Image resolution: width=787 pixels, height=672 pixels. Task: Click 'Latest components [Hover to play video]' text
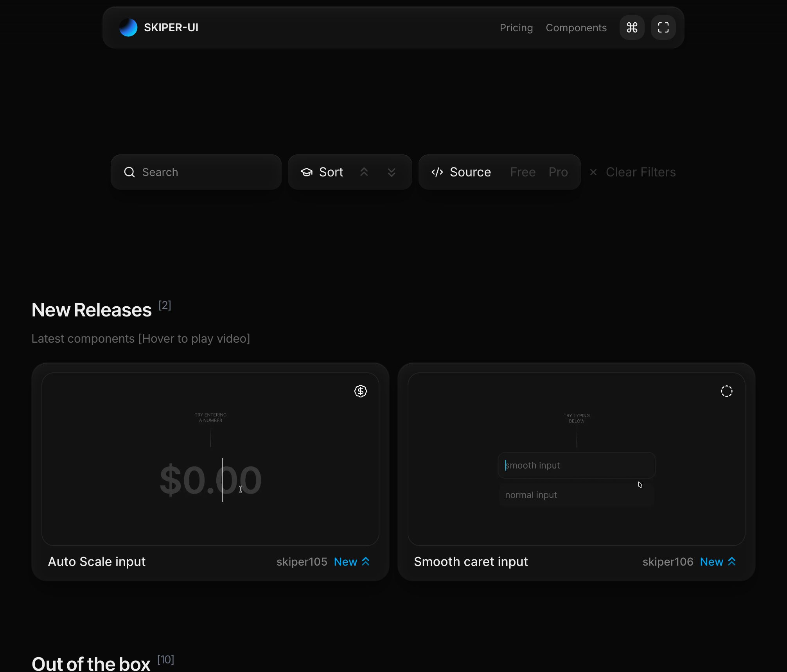140,338
